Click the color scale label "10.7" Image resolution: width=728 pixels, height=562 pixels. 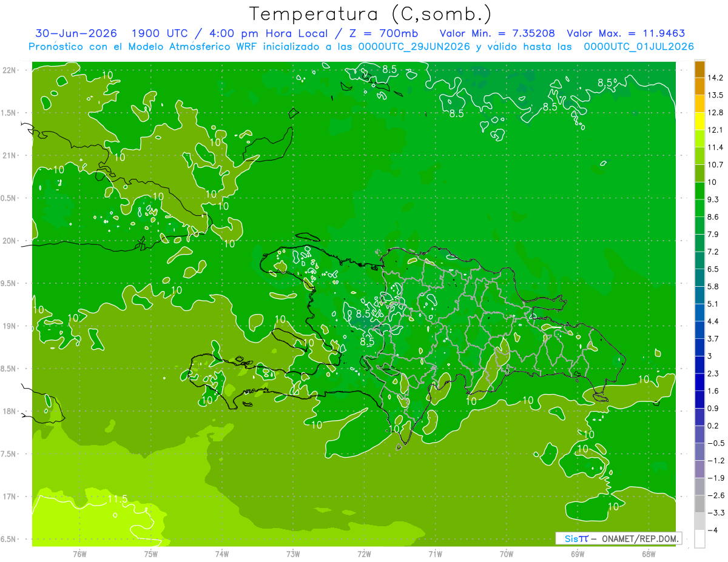(x=716, y=164)
